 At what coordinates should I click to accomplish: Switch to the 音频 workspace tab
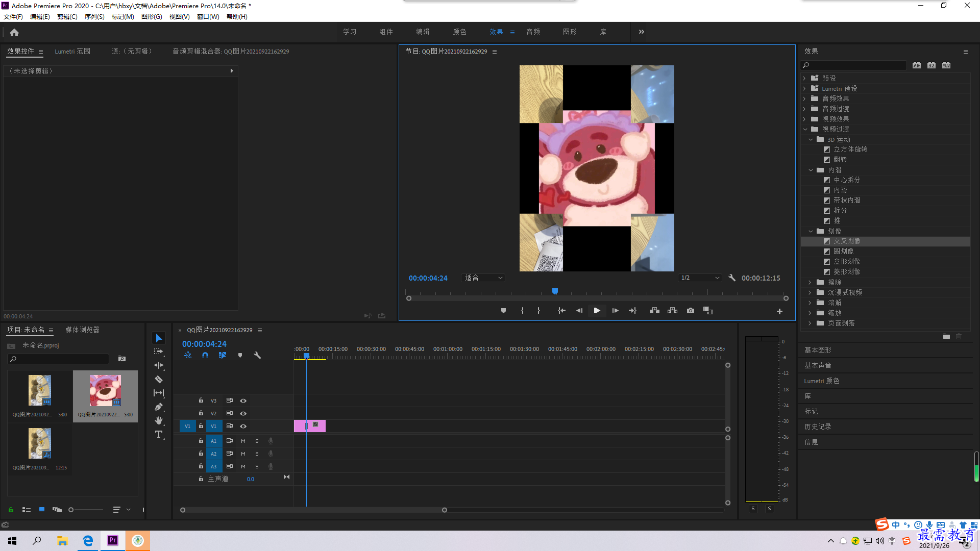tap(533, 32)
